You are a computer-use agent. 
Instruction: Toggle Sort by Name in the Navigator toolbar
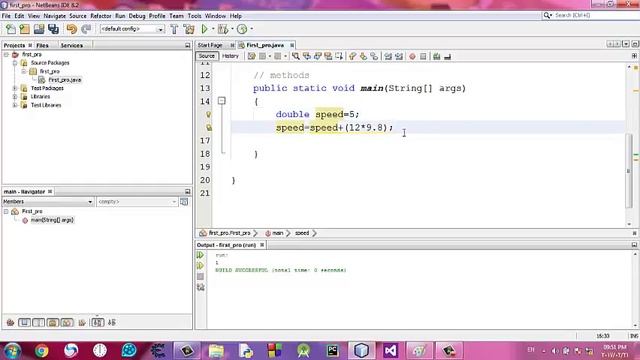click(x=97, y=322)
